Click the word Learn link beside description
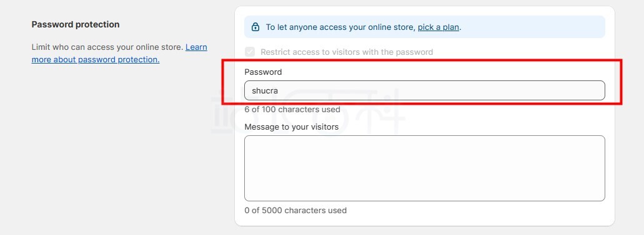The height and width of the screenshot is (235, 644). tap(196, 47)
